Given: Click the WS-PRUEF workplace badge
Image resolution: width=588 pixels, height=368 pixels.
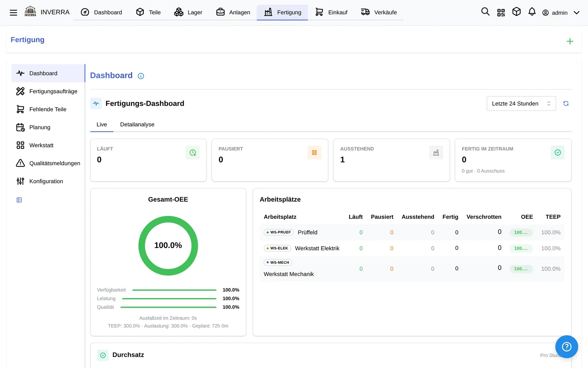Looking at the screenshot, I should coord(279,232).
